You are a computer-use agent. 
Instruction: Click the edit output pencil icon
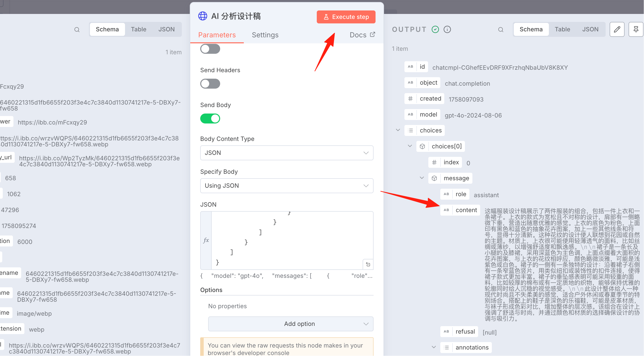point(617,29)
